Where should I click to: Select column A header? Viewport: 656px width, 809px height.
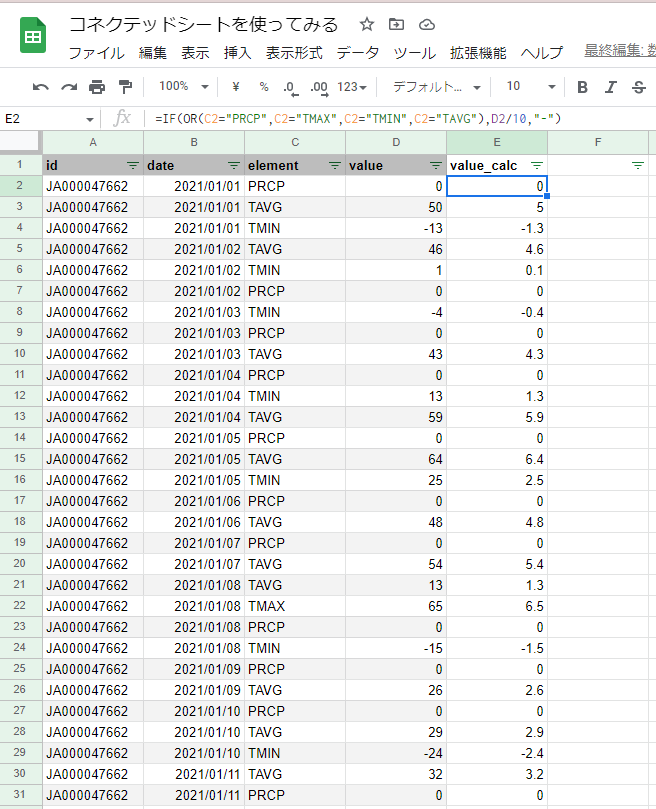pos(93,142)
